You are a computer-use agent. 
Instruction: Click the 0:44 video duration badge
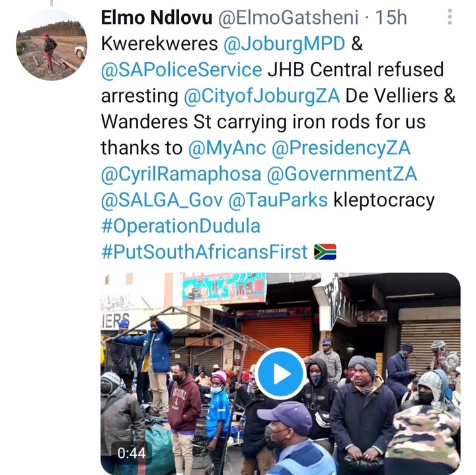click(x=132, y=453)
